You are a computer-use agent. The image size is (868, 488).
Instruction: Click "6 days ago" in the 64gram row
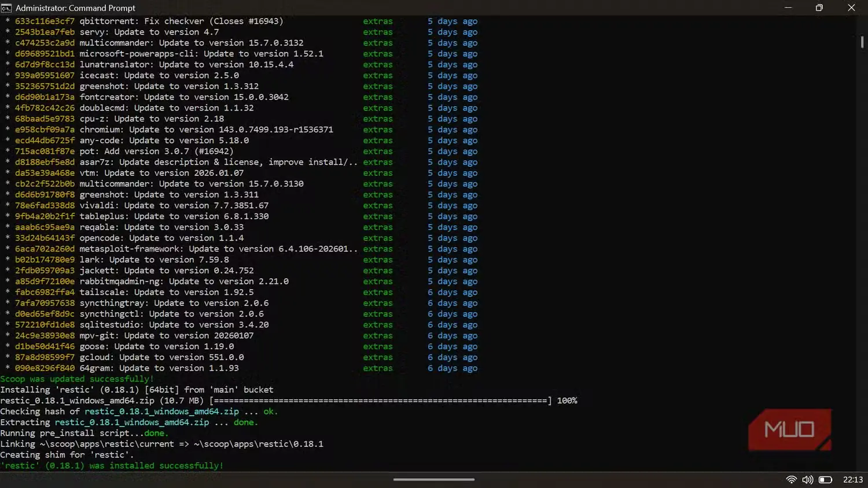pyautogui.click(x=453, y=368)
